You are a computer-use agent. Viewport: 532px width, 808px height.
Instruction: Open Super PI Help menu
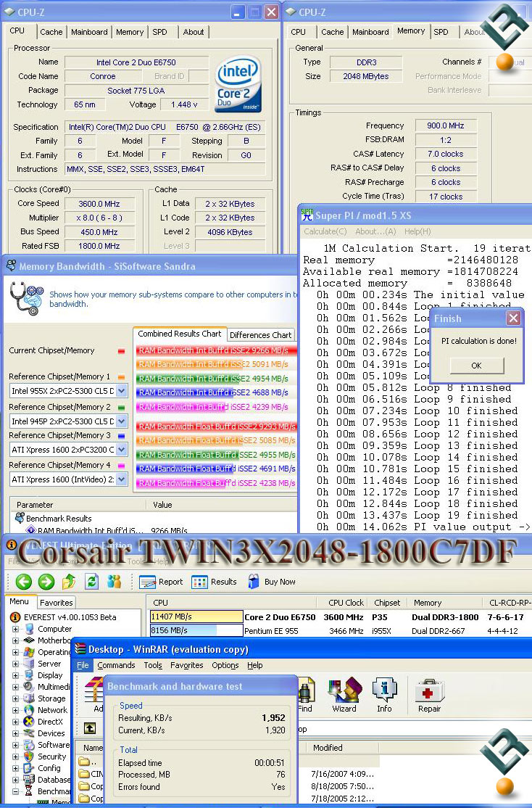417,232
